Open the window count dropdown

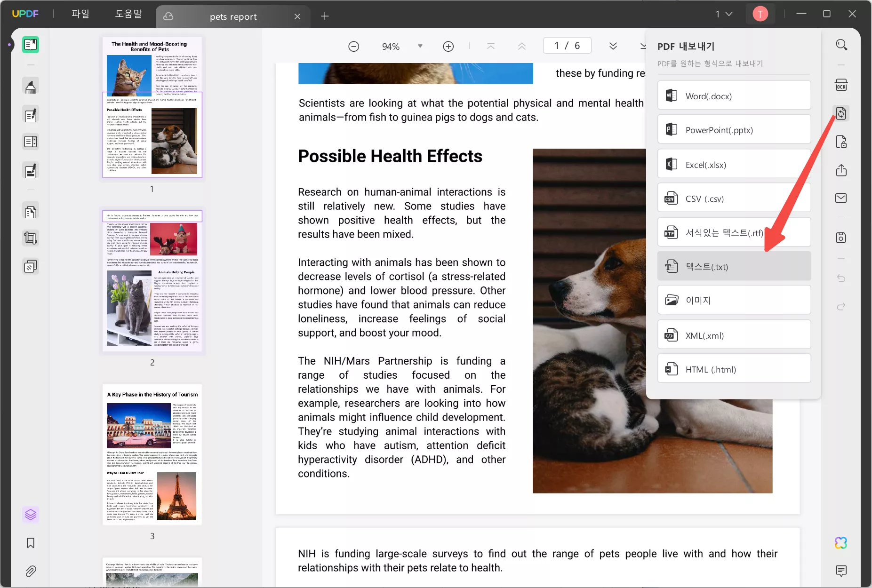[724, 14]
